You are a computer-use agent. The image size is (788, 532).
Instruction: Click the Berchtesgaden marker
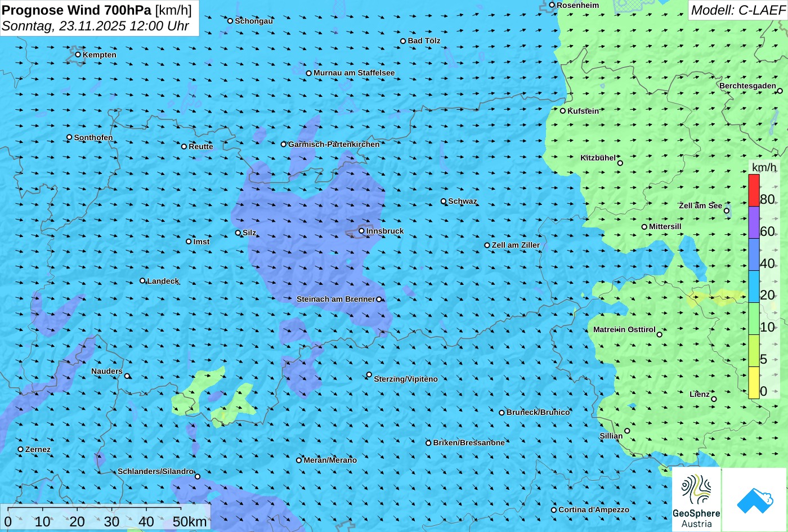(x=780, y=91)
